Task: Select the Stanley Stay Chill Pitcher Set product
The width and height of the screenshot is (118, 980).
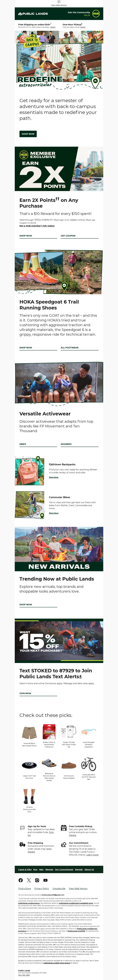Action: [x=69, y=737]
